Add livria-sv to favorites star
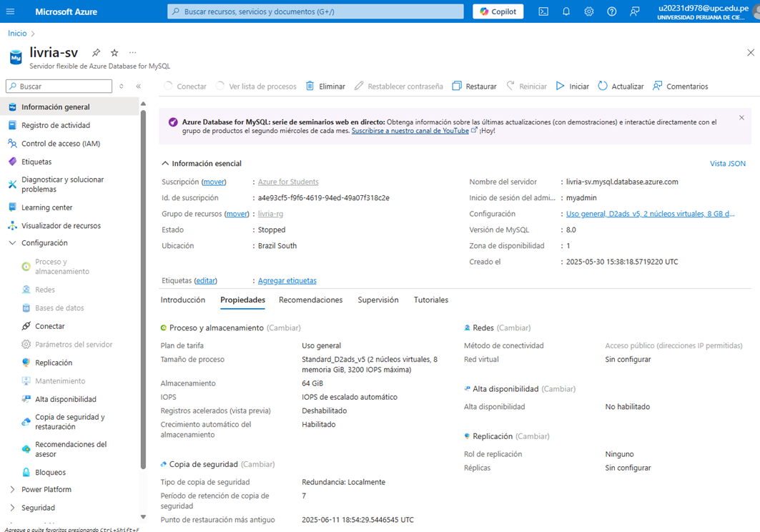Screen dimensions: 760x532 click(114, 52)
